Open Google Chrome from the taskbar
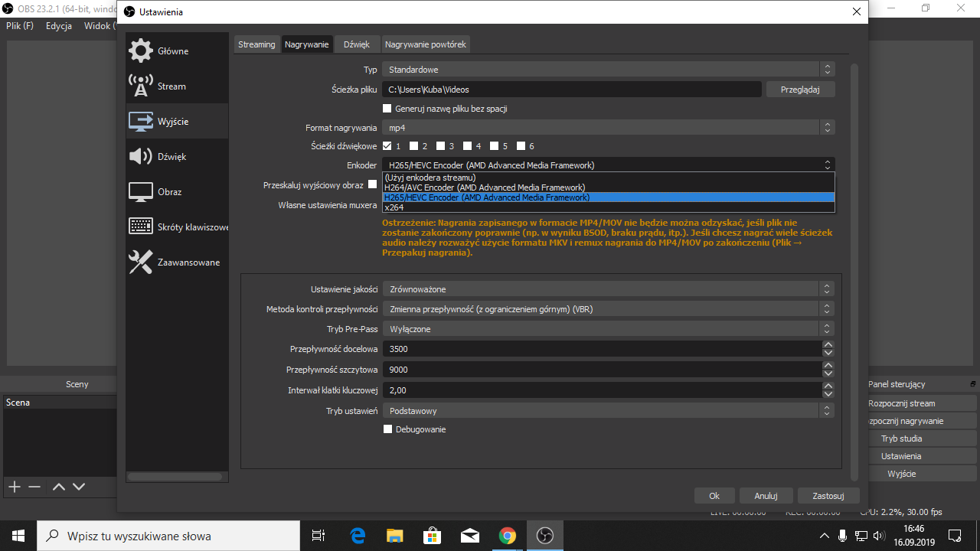This screenshot has width=980, height=551. pyautogui.click(x=507, y=536)
